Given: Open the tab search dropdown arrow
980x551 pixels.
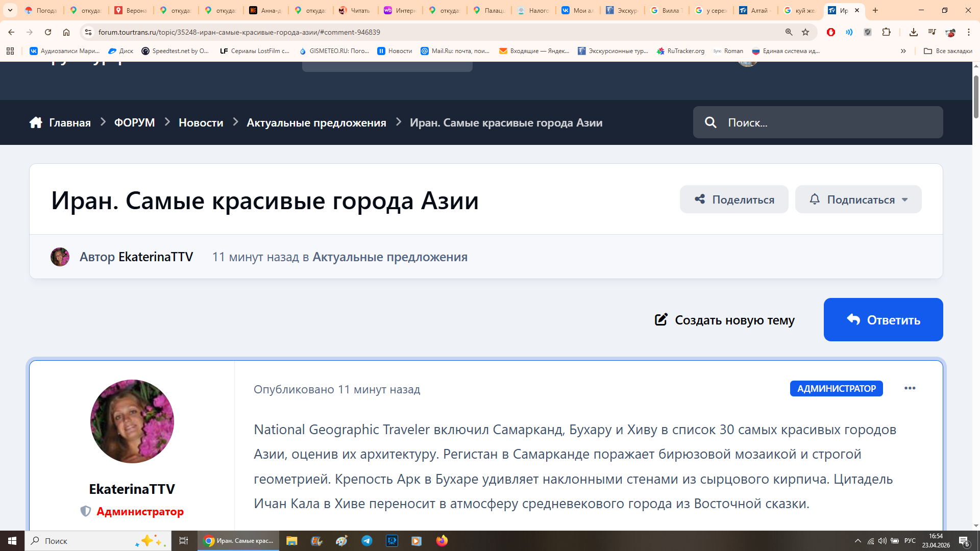Looking at the screenshot, I should pos(10,10).
